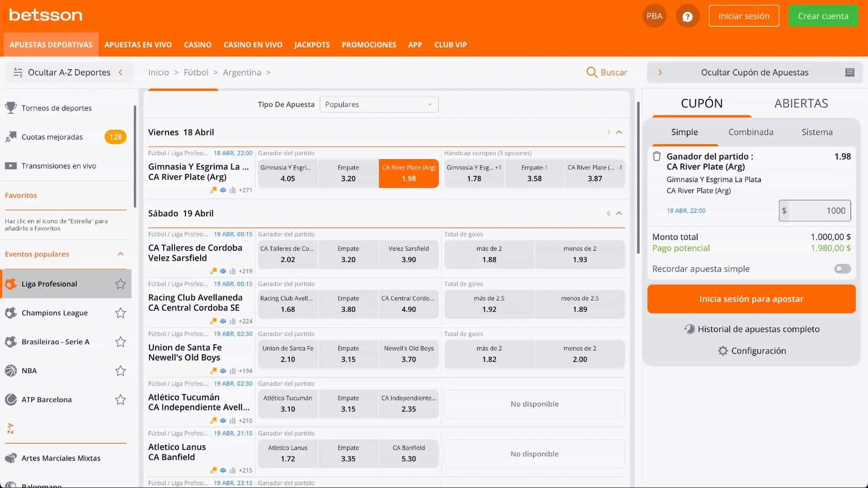Click the Transmisiones en vivo video icon
Screen dimensions: 868x488
[x=11, y=166]
